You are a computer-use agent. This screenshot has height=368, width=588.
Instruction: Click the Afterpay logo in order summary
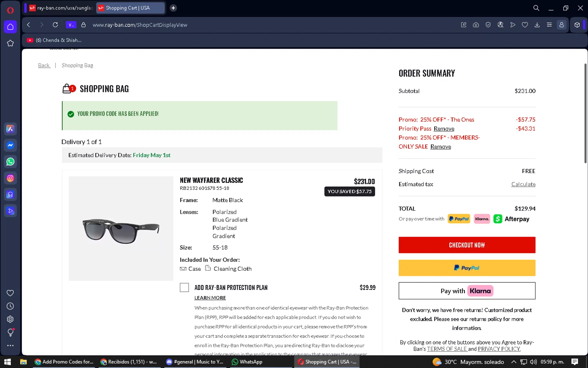[511, 219]
